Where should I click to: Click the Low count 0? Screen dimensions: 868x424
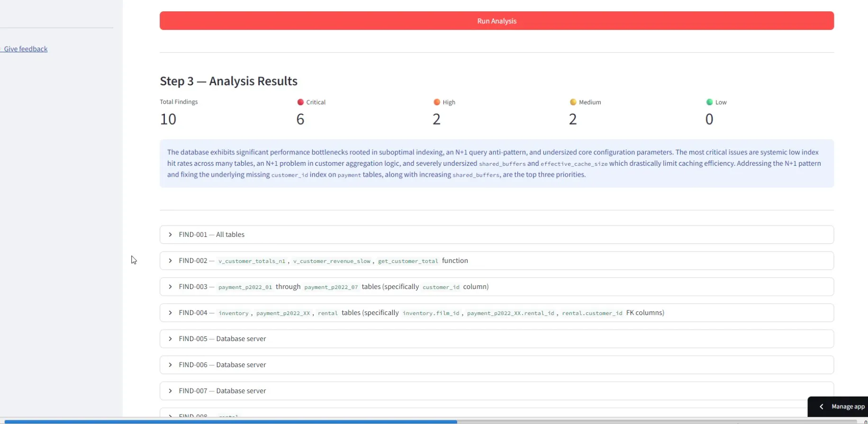tap(709, 119)
